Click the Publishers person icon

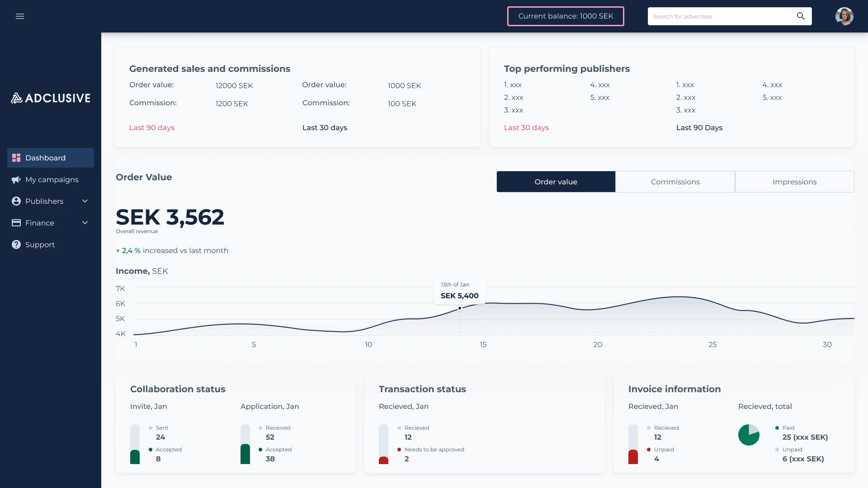[16, 201]
